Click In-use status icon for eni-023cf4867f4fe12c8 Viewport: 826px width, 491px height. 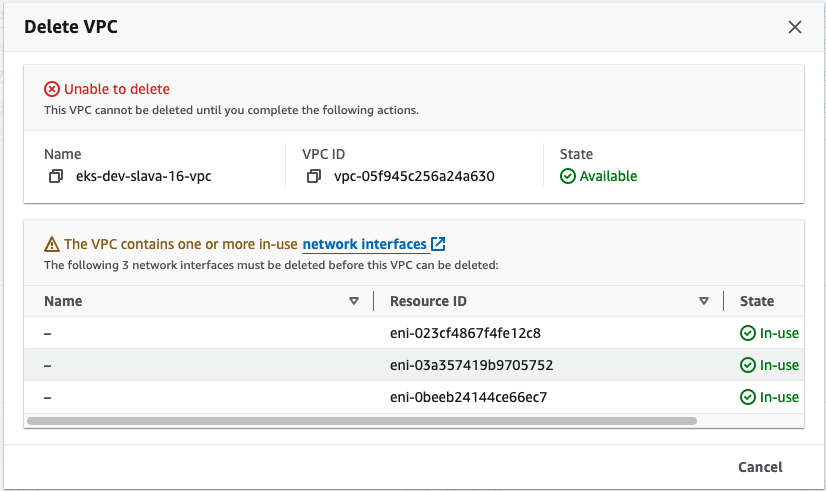tap(747, 333)
